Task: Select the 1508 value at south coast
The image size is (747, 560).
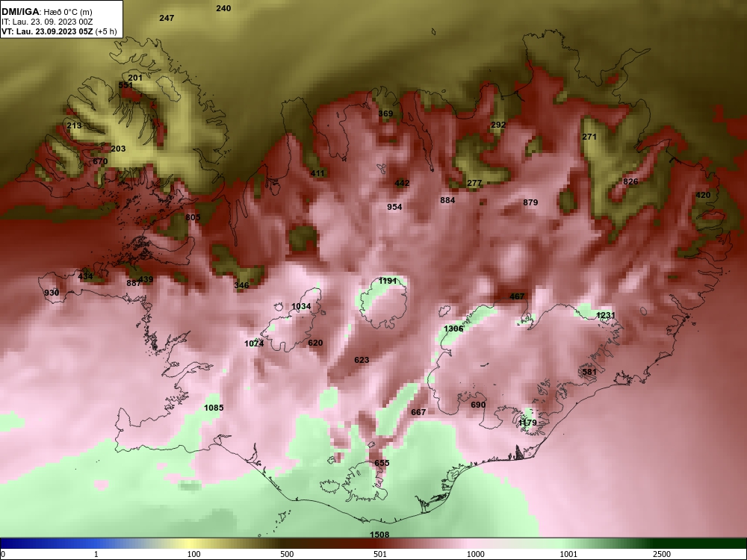Action: (x=379, y=535)
